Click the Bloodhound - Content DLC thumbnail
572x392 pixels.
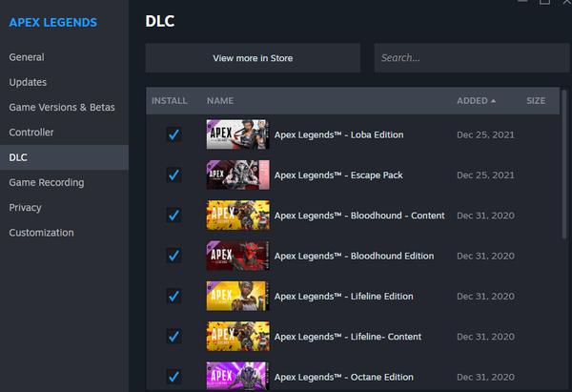[x=237, y=215]
